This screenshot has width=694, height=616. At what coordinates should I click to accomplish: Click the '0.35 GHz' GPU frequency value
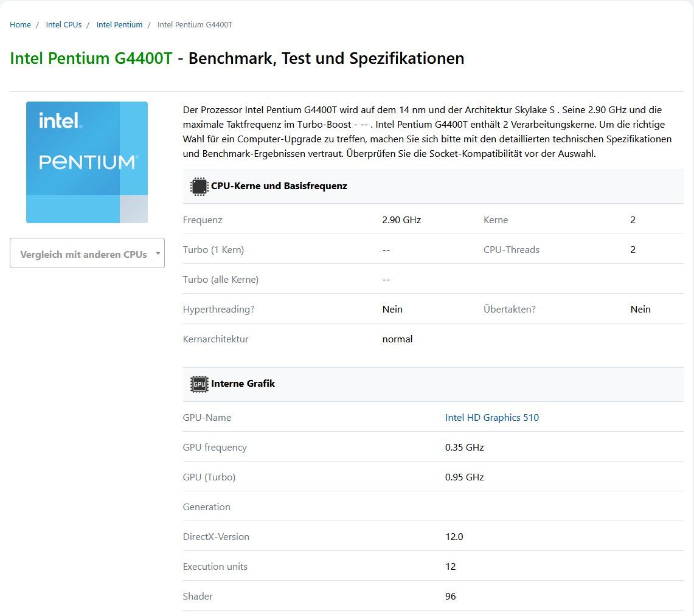(x=464, y=448)
